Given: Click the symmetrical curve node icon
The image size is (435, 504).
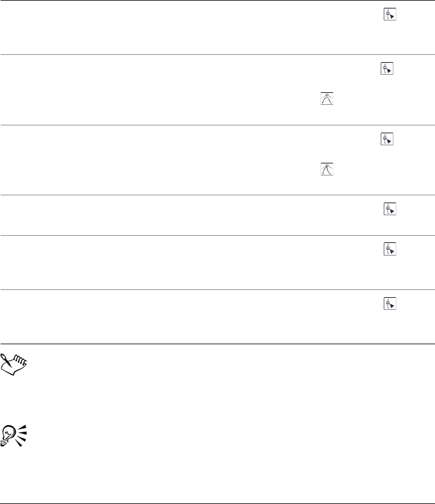Looking at the screenshot, I should (x=326, y=99).
